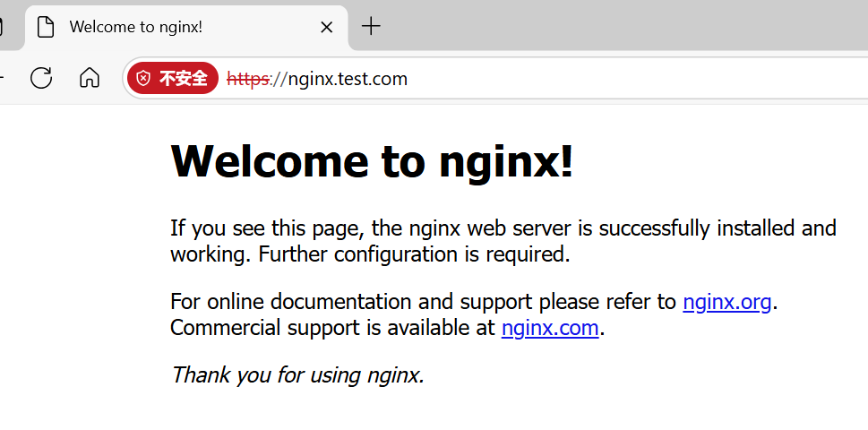Open the nginx.com commercial support link
The height and width of the screenshot is (430, 868).
coord(550,328)
